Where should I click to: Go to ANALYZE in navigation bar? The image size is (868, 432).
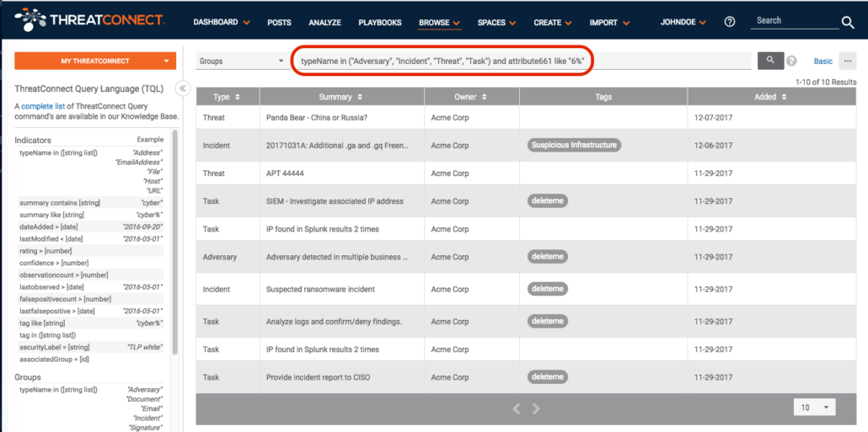[325, 23]
